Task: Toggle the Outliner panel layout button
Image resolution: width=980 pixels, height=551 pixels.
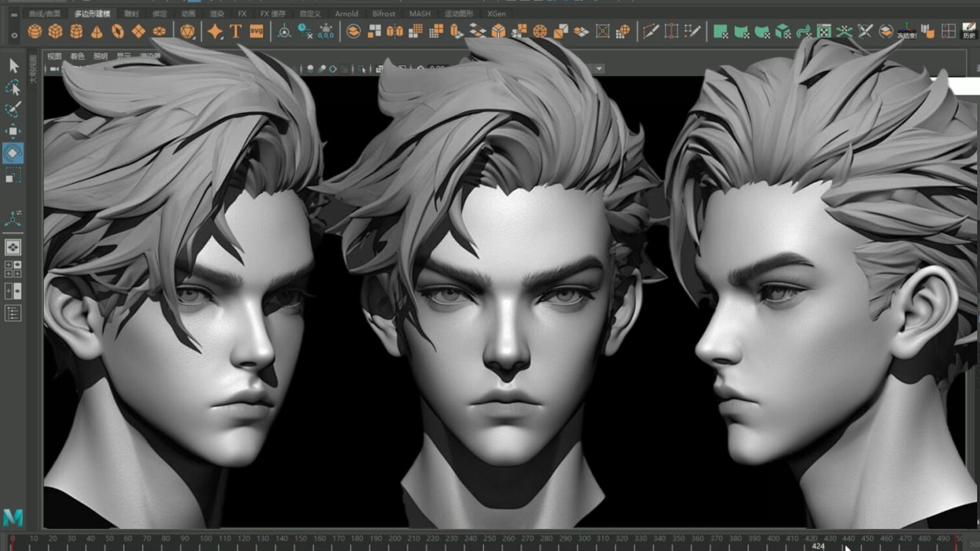Action: pyautogui.click(x=13, y=313)
